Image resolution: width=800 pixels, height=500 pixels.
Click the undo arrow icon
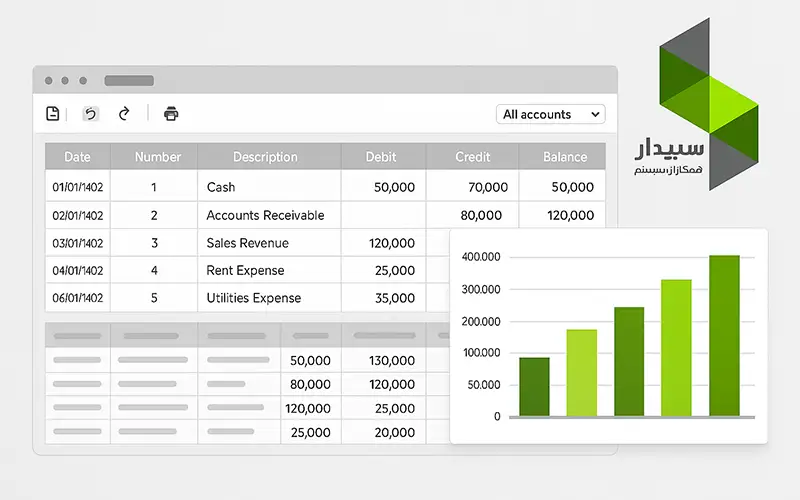91,114
